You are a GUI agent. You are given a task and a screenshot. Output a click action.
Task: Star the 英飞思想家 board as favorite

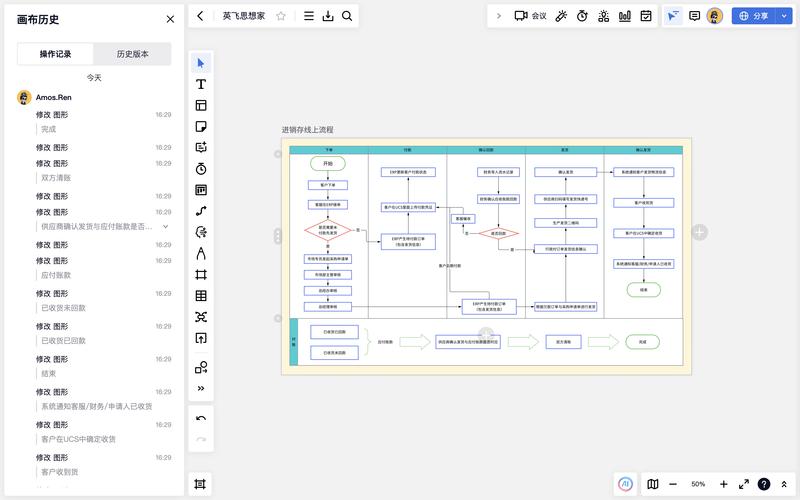pyautogui.click(x=281, y=16)
